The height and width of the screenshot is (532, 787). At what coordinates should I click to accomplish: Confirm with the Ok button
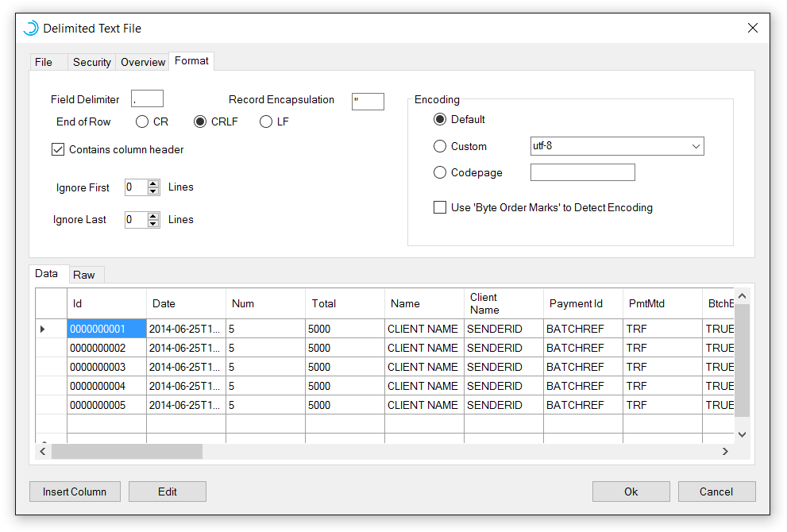631,492
